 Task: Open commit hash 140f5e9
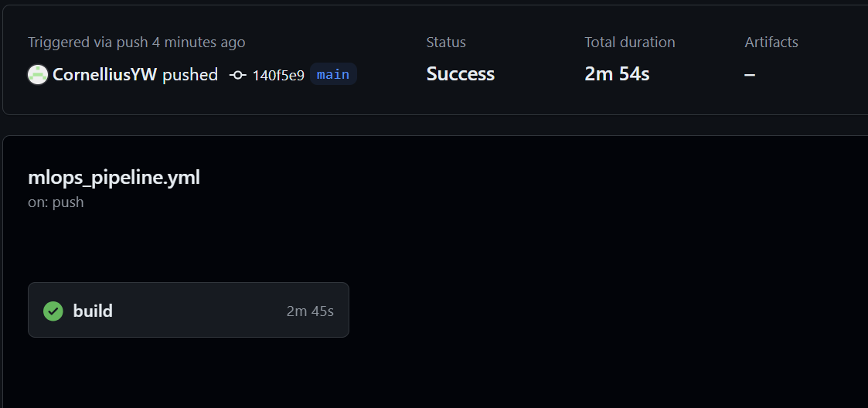point(278,75)
